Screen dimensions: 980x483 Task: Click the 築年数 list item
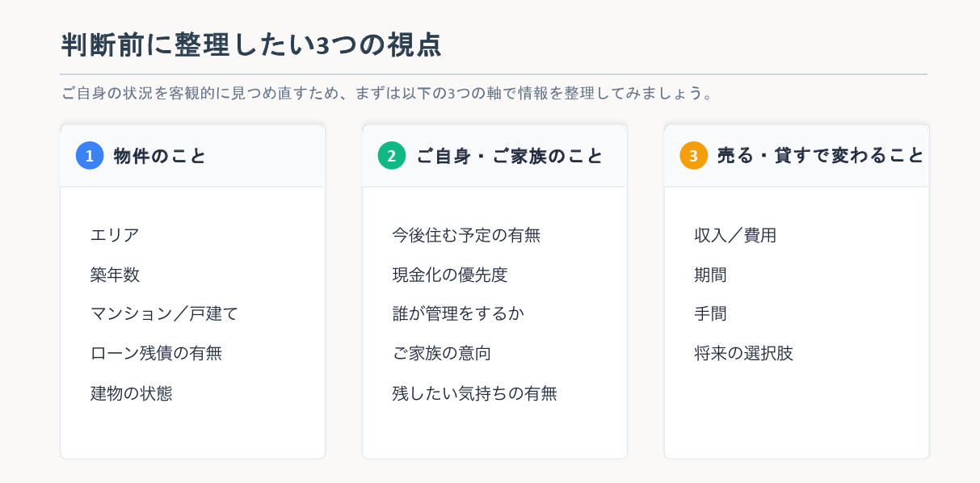[x=115, y=275]
